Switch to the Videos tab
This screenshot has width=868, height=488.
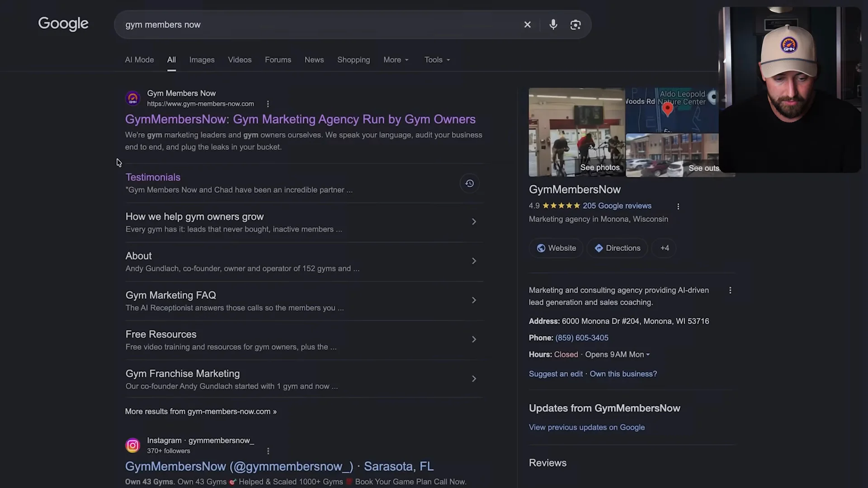pyautogui.click(x=240, y=60)
